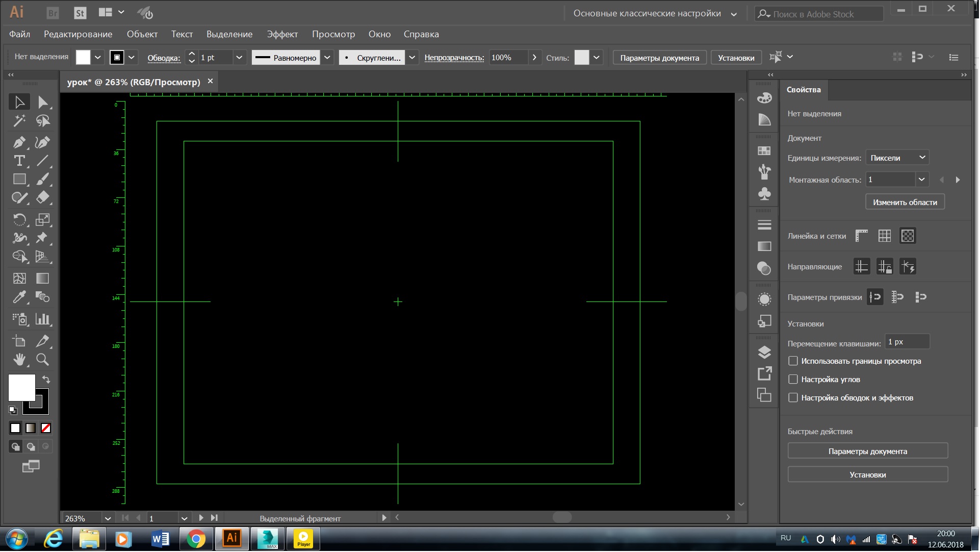Open Равномерно stroke profile dropdown

(x=327, y=58)
